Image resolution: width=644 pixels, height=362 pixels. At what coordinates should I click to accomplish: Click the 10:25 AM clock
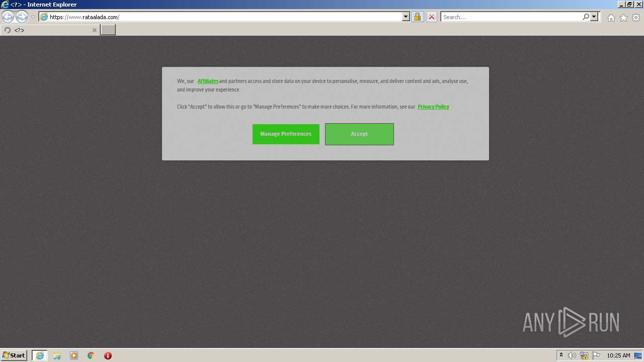click(618, 355)
